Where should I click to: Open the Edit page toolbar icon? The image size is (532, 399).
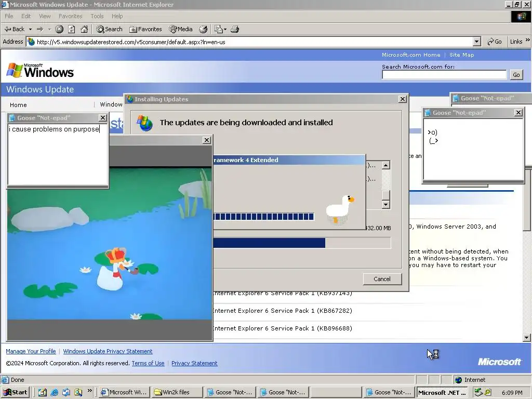219,29
